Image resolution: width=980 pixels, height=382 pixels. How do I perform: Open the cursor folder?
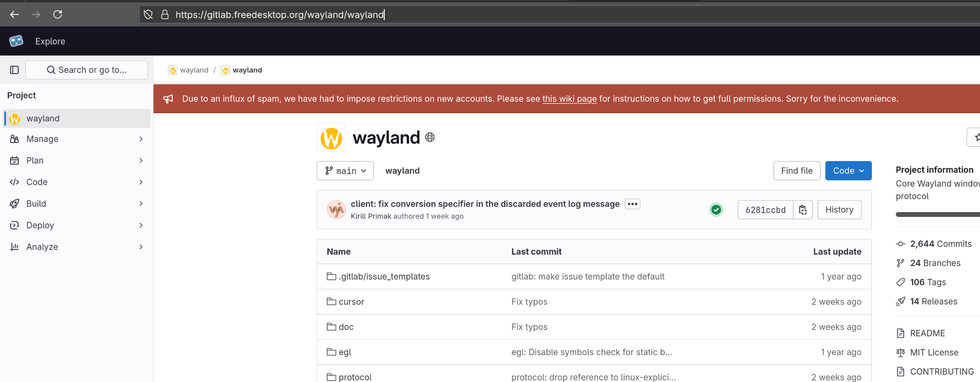(x=351, y=302)
